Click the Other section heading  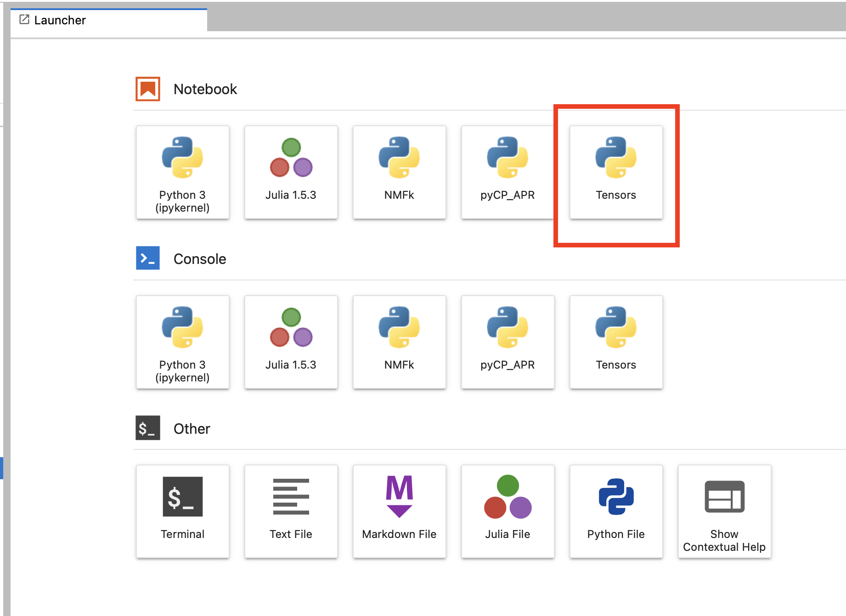(x=192, y=429)
